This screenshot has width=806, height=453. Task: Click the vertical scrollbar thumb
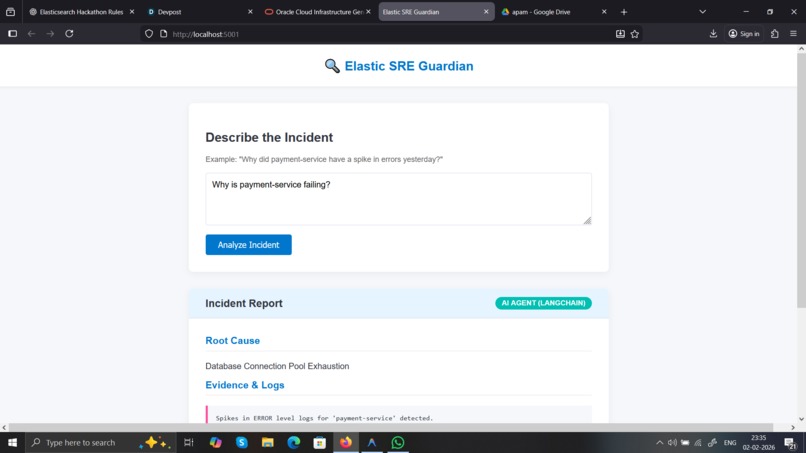click(x=801, y=180)
